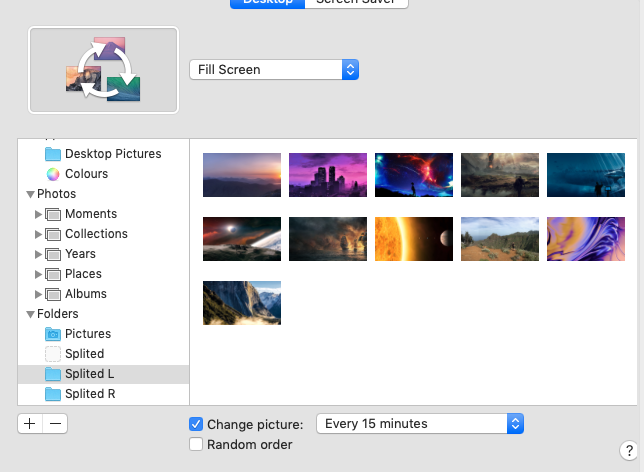
Task: Click the Splited L folder icon
Action: click(x=53, y=374)
